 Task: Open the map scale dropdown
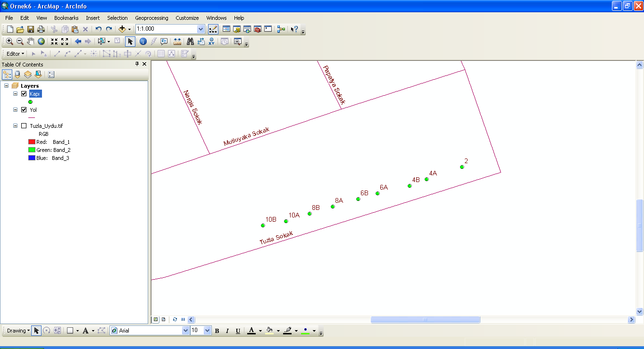[201, 29]
